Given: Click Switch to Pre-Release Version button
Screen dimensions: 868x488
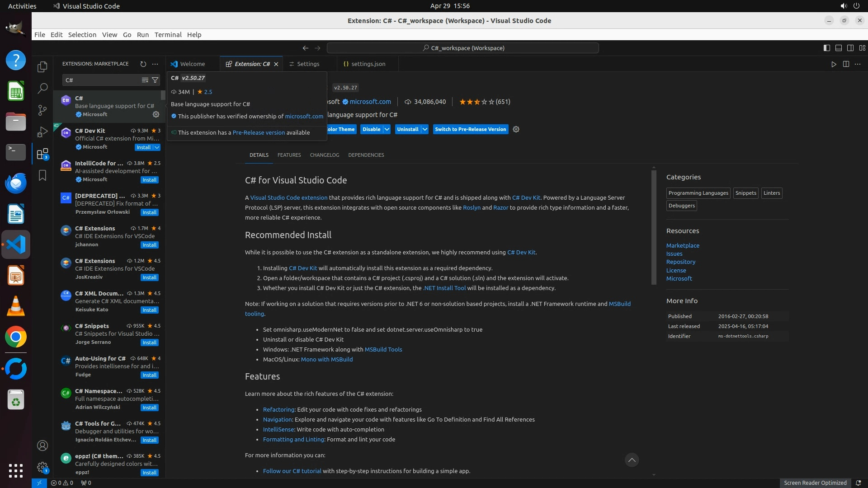Looking at the screenshot, I should point(470,129).
